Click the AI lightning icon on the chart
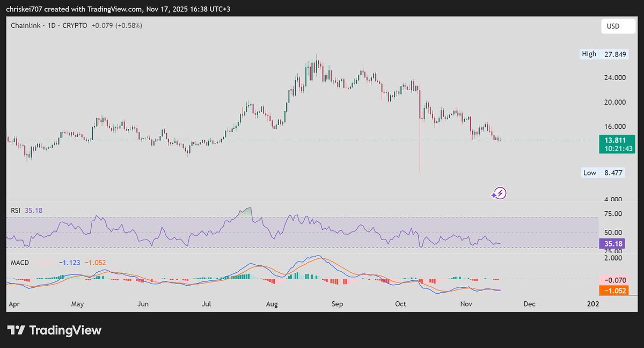644x348 pixels. click(x=499, y=193)
